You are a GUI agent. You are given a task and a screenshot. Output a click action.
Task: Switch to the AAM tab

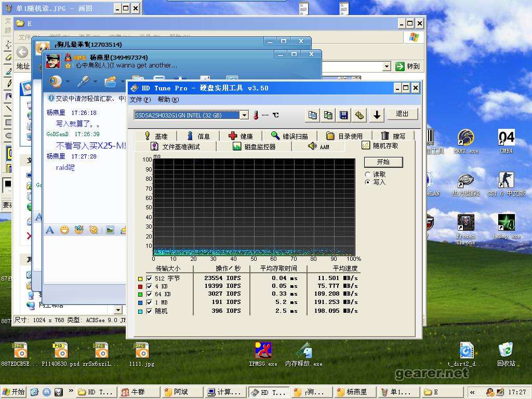[318, 147]
